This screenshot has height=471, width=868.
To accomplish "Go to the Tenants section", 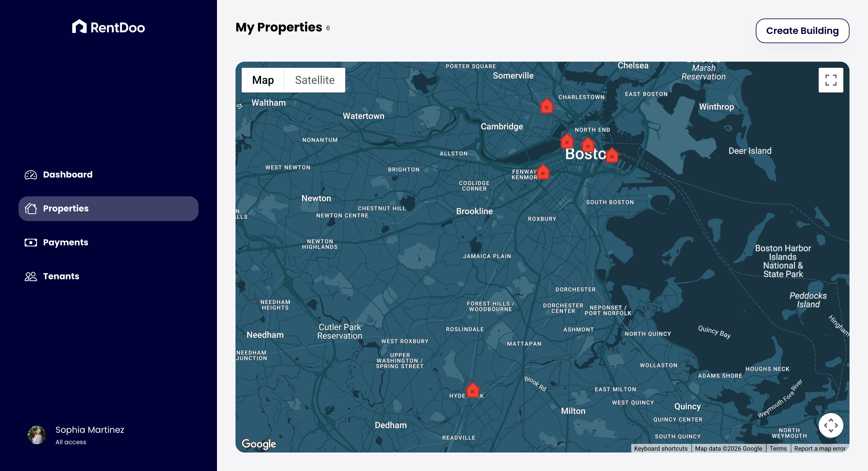I will [108, 276].
